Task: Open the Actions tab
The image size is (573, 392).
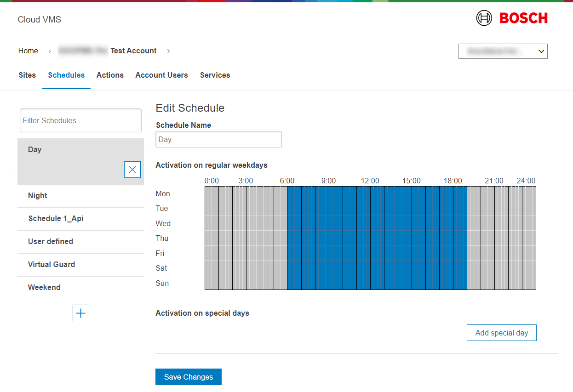Action: click(x=110, y=75)
